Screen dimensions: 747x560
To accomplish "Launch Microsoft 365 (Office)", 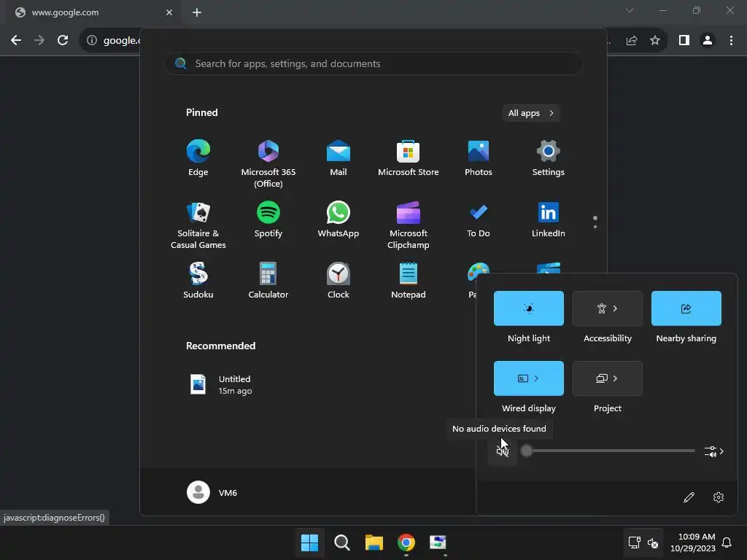I will [268, 163].
